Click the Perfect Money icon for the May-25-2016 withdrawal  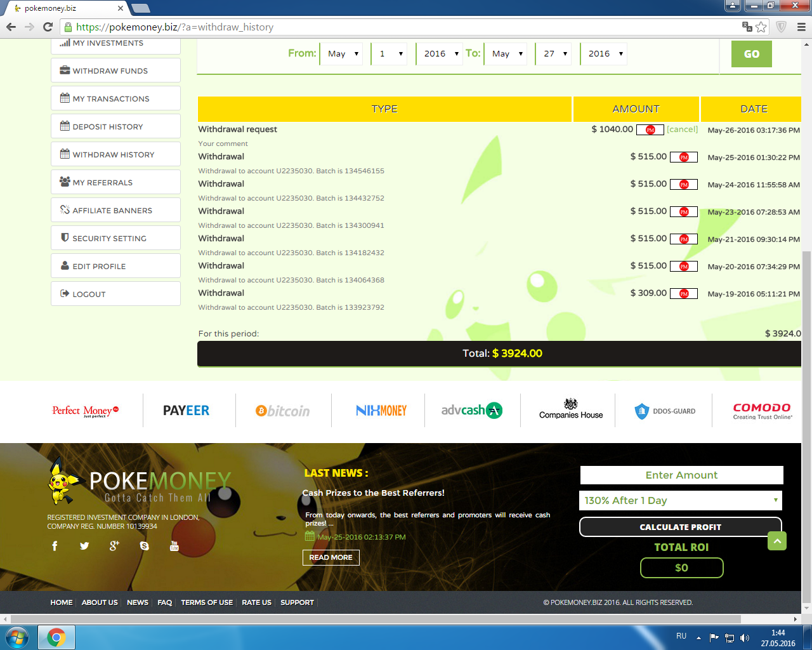[x=684, y=157]
